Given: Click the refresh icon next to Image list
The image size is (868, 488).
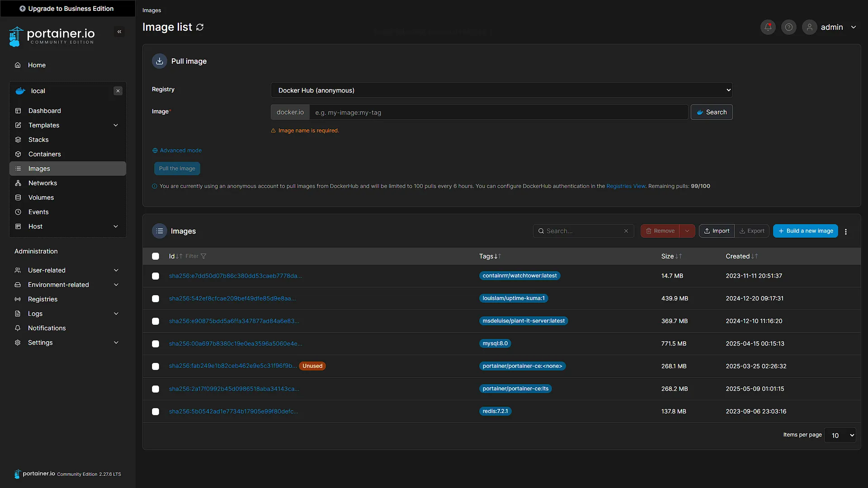Looking at the screenshot, I should click(200, 27).
